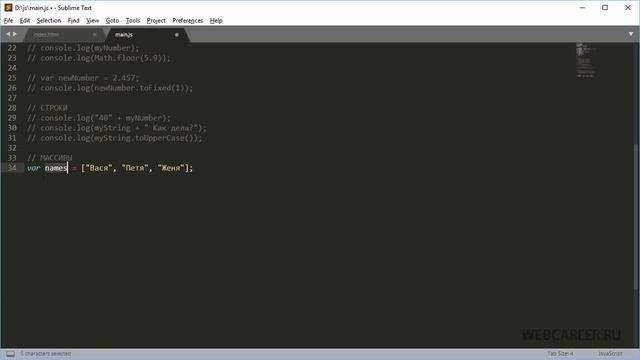This screenshot has height=360, width=640.
Task: Open the File menu
Action: click(8, 20)
